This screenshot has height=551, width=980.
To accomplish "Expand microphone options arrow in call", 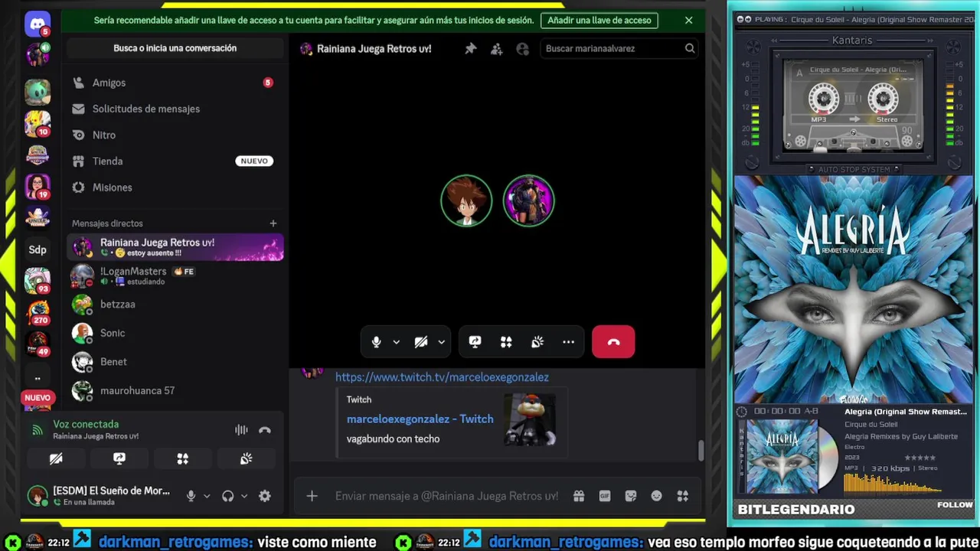I will [396, 342].
